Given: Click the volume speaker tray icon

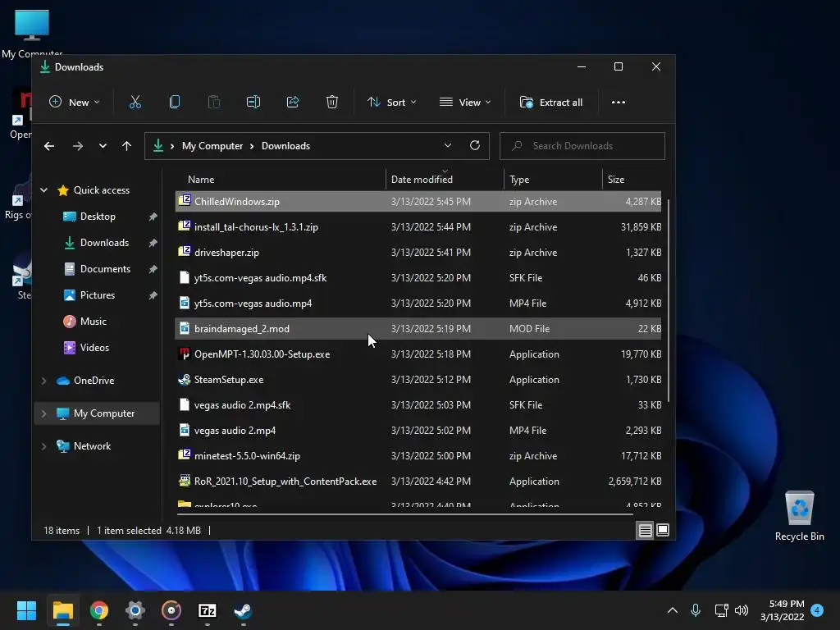Looking at the screenshot, I should [742, 610].
